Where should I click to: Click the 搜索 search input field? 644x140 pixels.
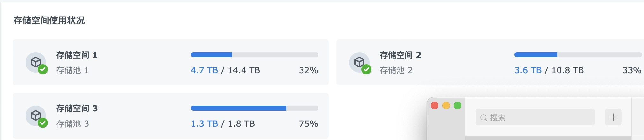point(539,117)
